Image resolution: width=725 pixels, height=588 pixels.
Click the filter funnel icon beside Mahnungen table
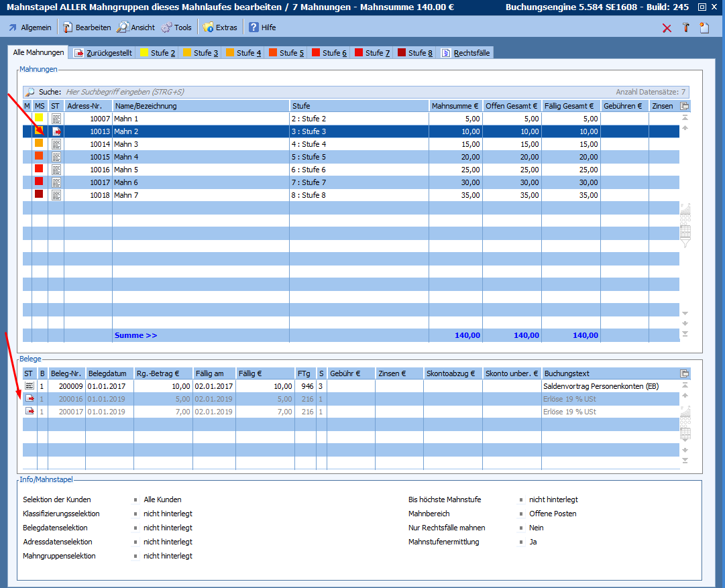(x=685, y=243)
